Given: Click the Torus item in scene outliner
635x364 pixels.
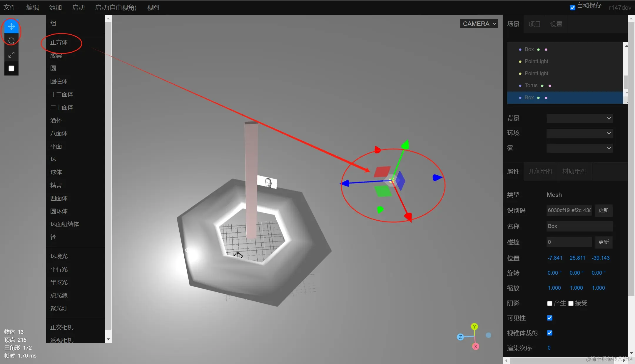Looking at the screenshot, I should coord(531,85).
